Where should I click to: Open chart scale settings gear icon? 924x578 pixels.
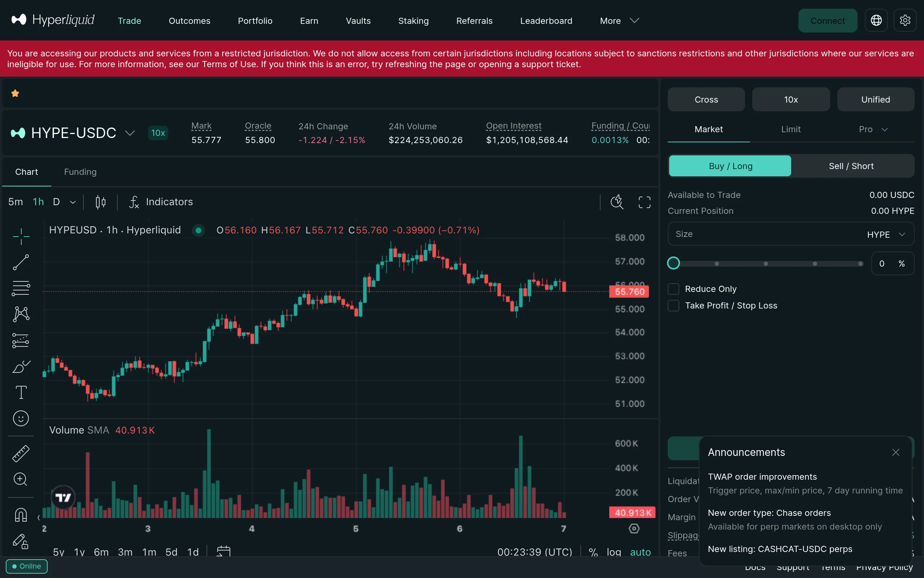coord(634,528)
